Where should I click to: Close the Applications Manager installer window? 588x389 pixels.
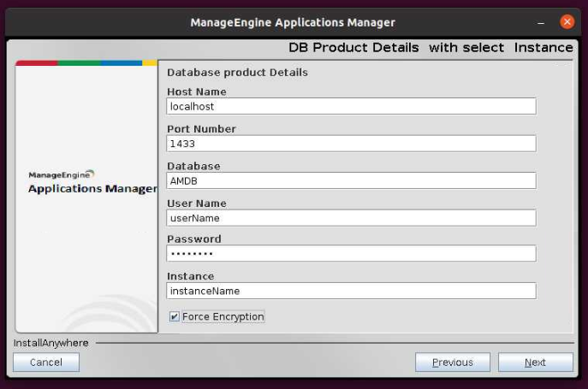(x=567, y=22)
